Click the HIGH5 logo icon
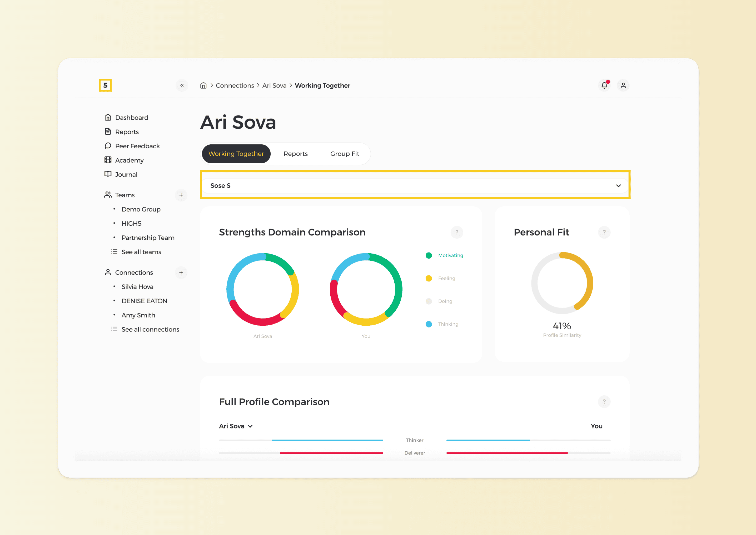 click(105, 85)
